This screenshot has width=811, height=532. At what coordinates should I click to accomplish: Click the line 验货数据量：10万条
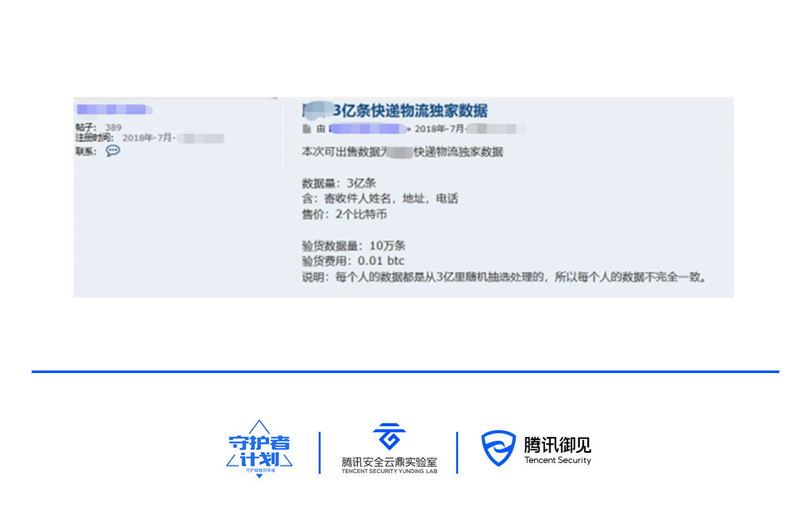point(353,245)
